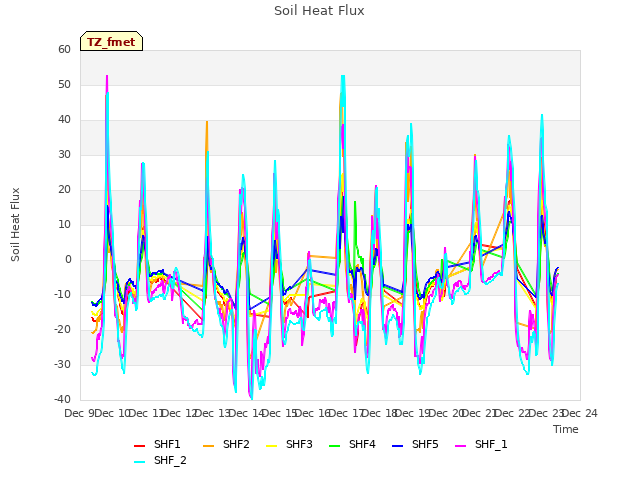Click the red SHF1 legend color marker
Screen dimensions: 640x480
coord(140,446)
